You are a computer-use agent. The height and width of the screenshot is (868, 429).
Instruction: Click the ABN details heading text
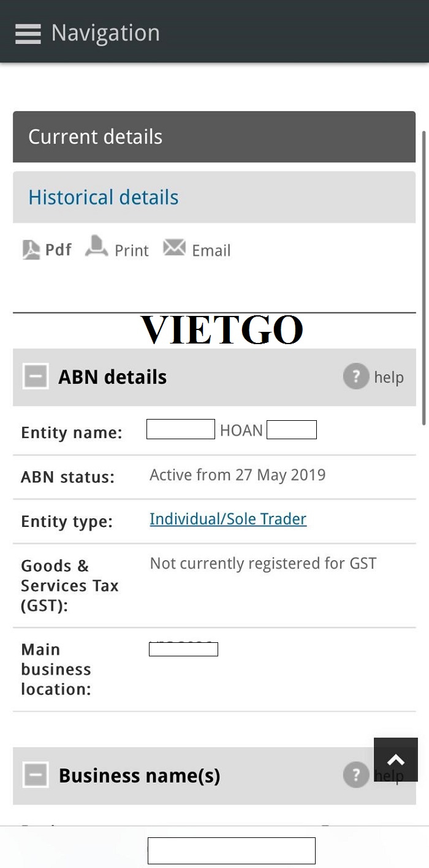click(x=113, y=377)
